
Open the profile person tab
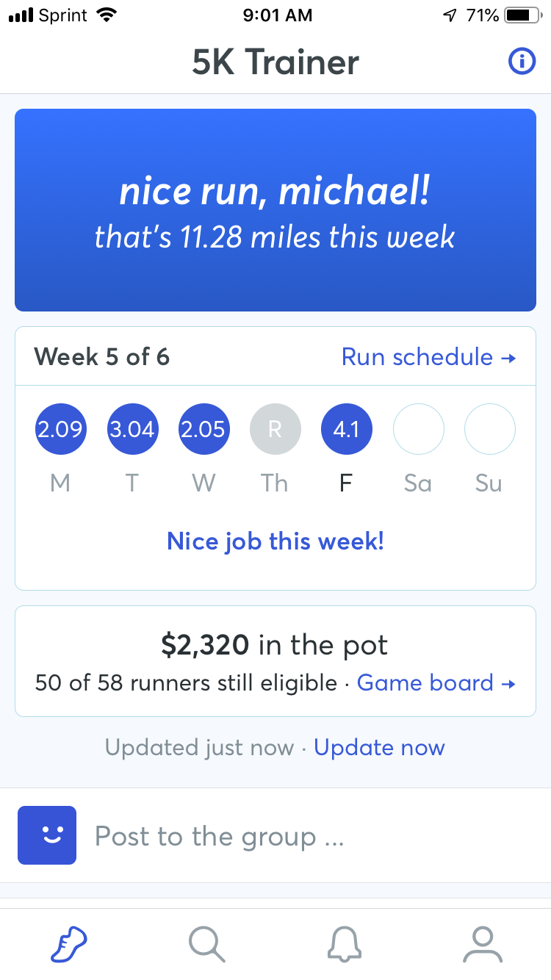click(483, 943)
